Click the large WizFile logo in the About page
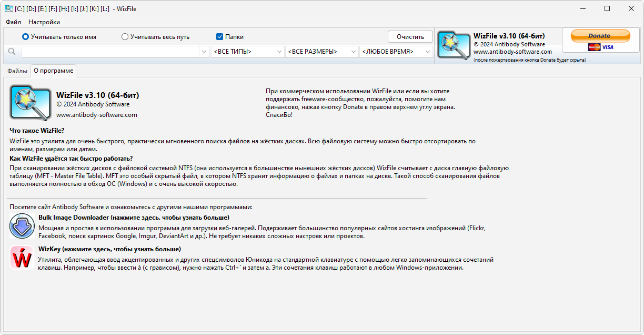The width and height of the screenshot is (644, 335). tap(31, 103)
